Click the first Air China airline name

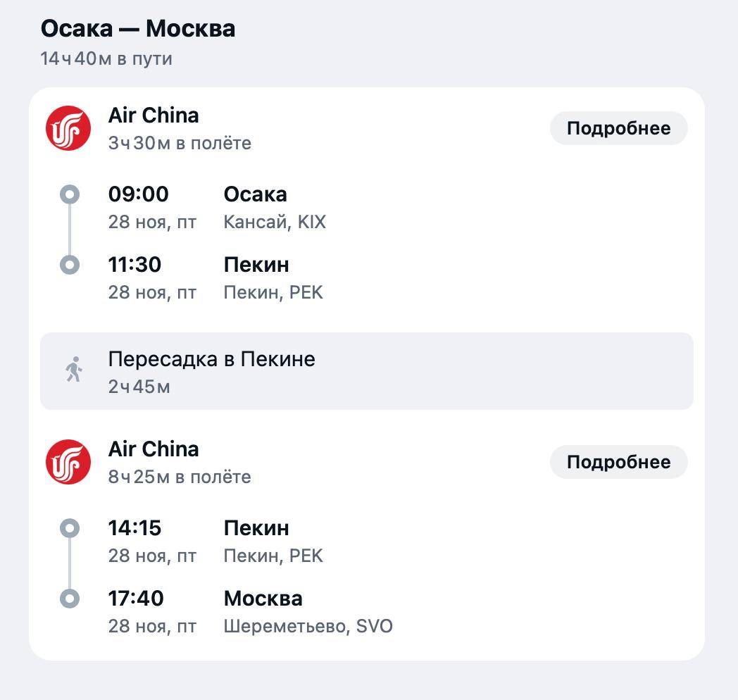[154, 115]
